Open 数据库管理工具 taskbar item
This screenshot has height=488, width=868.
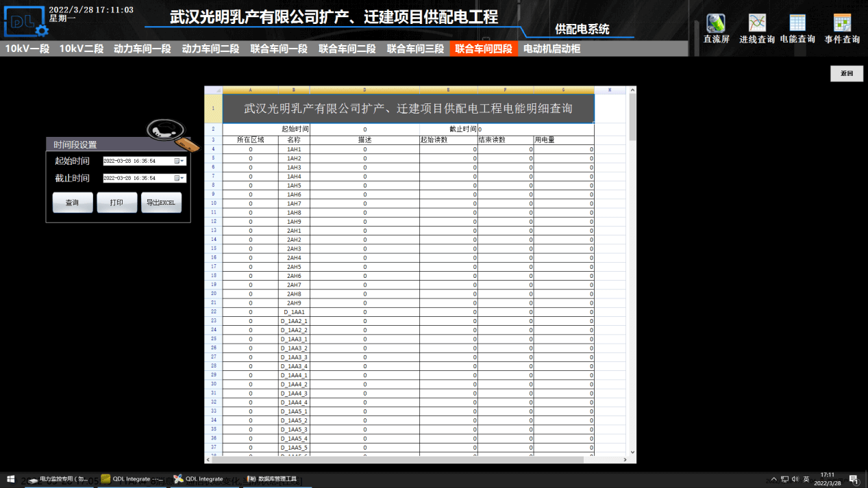click(273, 479)
